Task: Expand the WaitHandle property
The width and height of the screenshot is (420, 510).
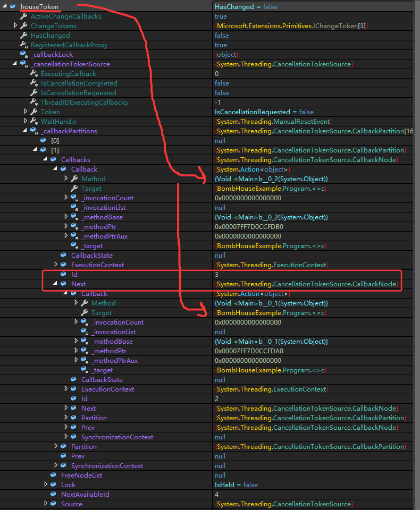Action: 26,122
